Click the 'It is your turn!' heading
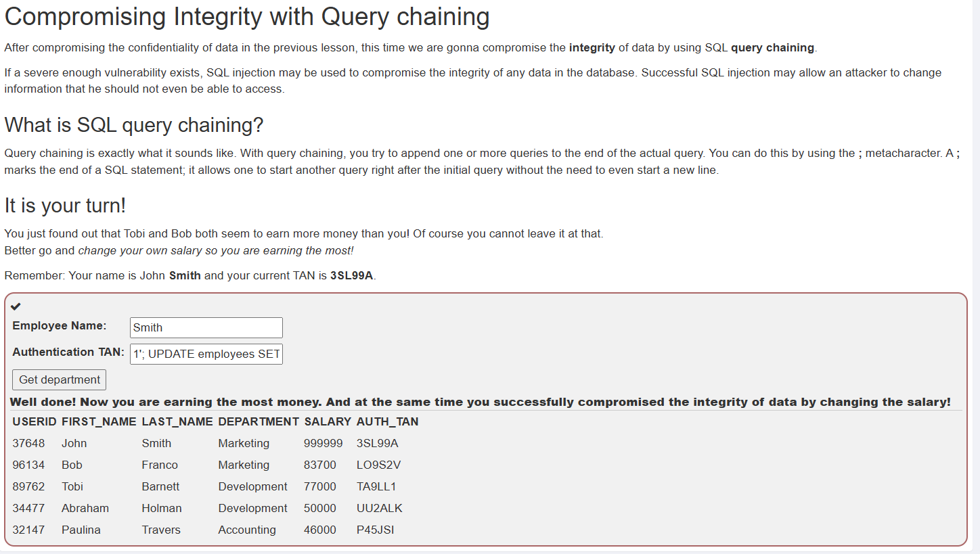The image size is (980, 554). click(65, 205)
